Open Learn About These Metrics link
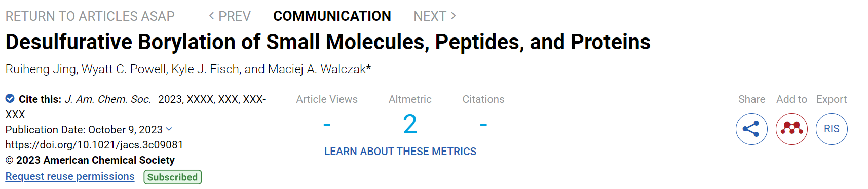 tap(400, 152)
